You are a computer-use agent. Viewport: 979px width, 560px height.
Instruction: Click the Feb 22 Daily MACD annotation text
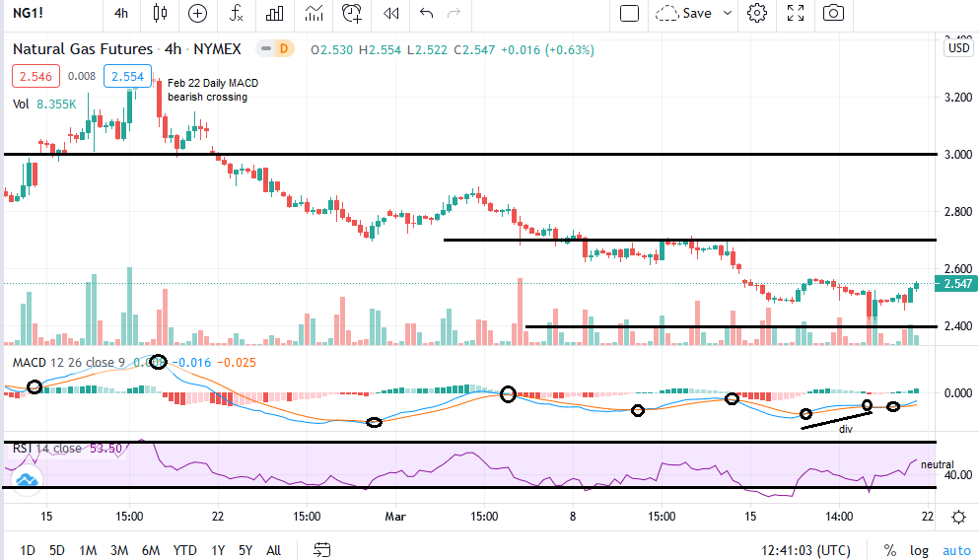(x=212, y=90)
